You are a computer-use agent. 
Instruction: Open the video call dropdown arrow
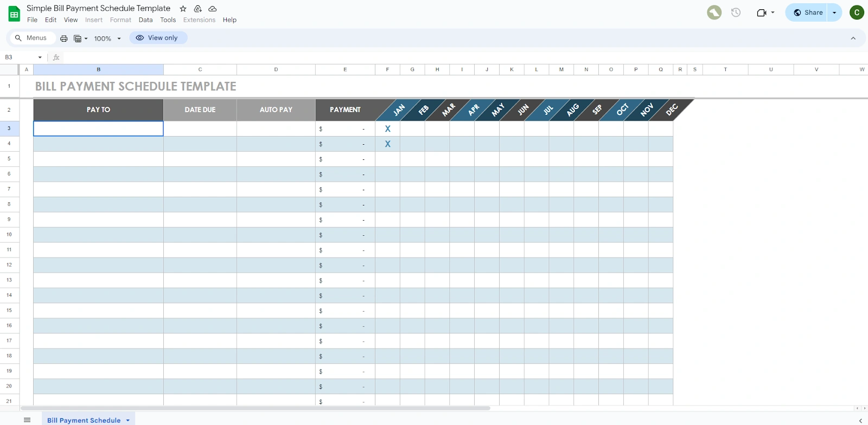coord(773,12)
